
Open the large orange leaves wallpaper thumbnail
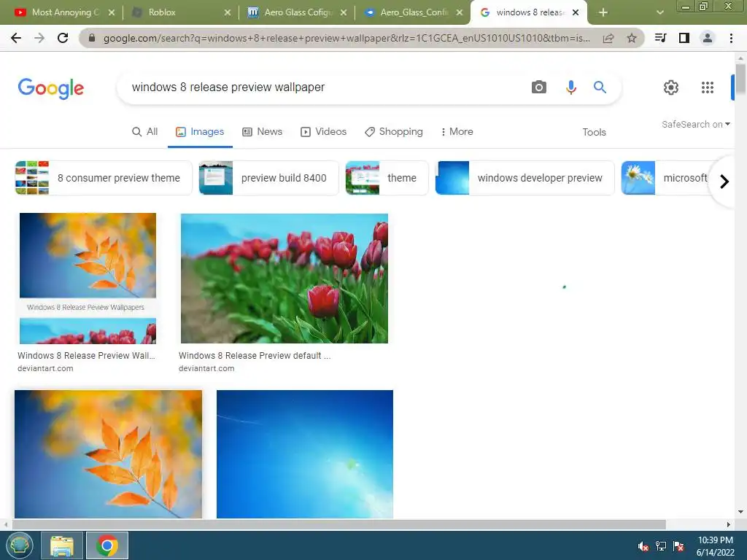pos(108,454)
